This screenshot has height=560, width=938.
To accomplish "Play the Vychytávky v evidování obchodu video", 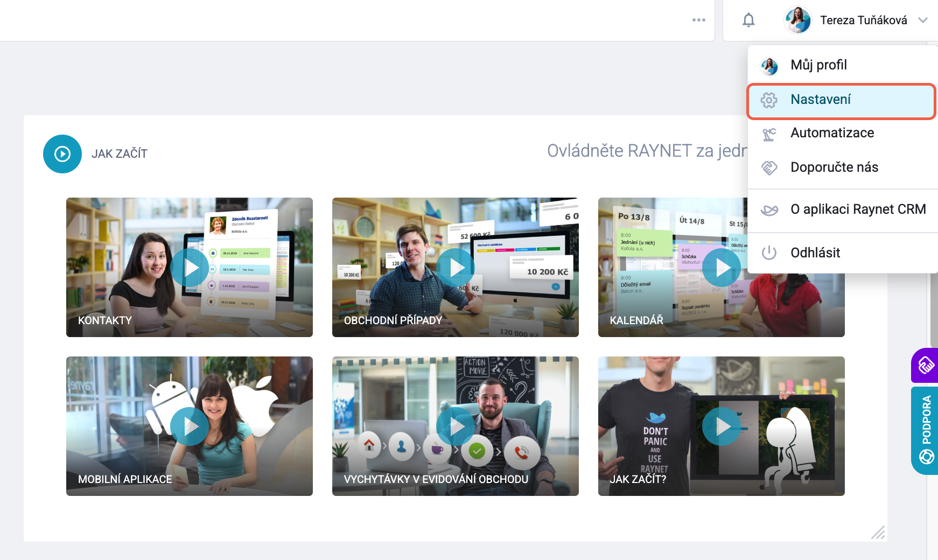I will (x=456, y=426).
